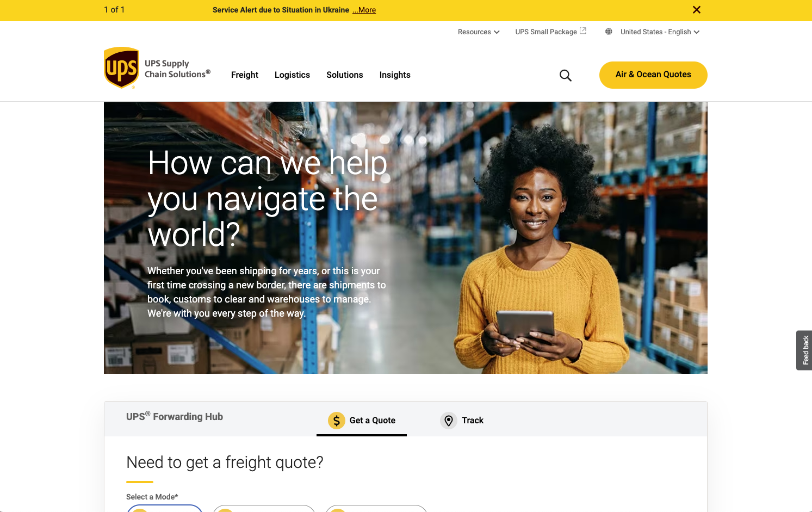Click the location pin Track icon

tap(449, 421)
